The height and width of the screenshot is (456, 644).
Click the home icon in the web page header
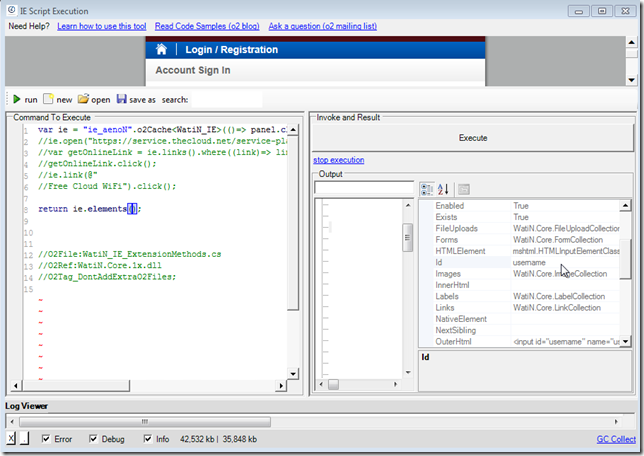click(x=162, y=49)
